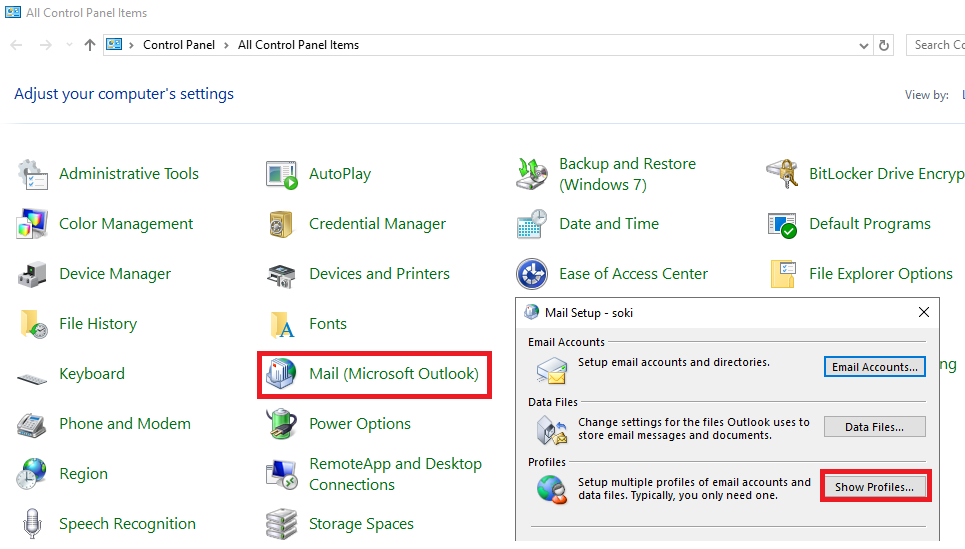Click the Control Panel window title icon

13,12
